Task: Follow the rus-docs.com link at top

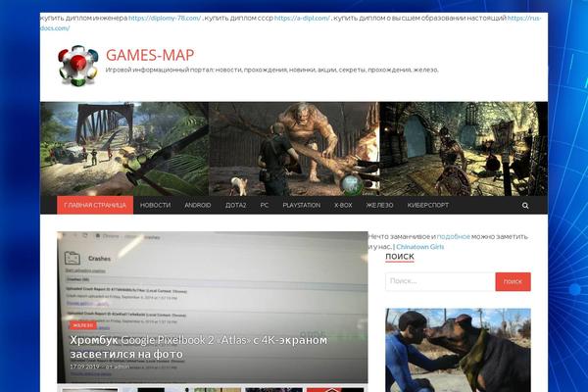Action: [524, 18]
